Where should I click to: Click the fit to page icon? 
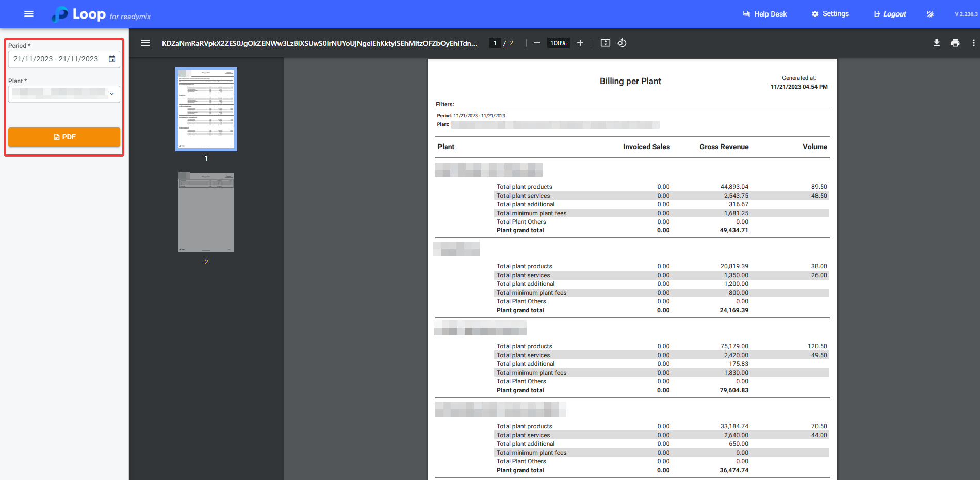click(606, 43)
